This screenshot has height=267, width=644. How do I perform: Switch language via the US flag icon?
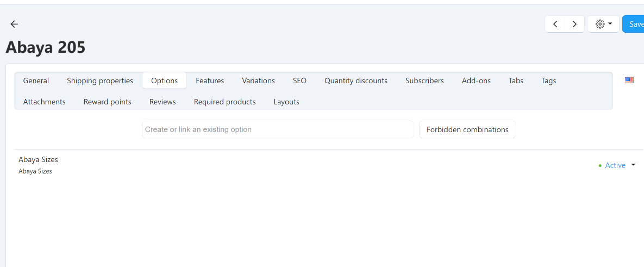pyautogui.click(x=629, y=80)
